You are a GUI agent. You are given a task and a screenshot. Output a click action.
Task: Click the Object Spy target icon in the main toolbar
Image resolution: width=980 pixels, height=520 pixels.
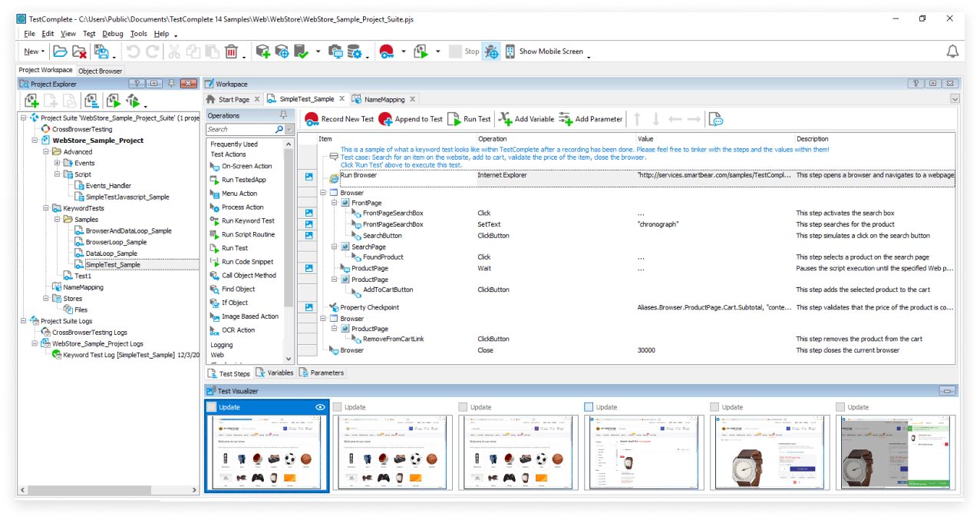[282, 51]
